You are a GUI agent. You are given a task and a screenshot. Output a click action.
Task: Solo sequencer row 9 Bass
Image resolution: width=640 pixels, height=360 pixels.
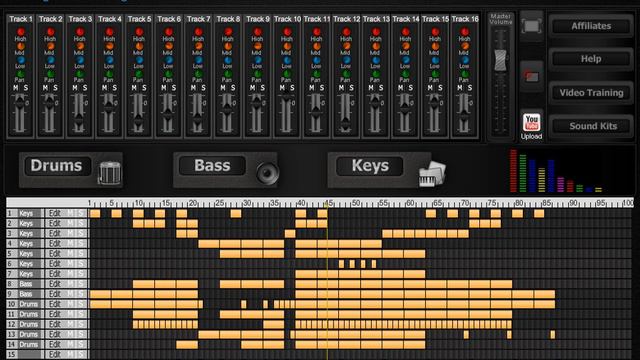[x=81, y=294]
